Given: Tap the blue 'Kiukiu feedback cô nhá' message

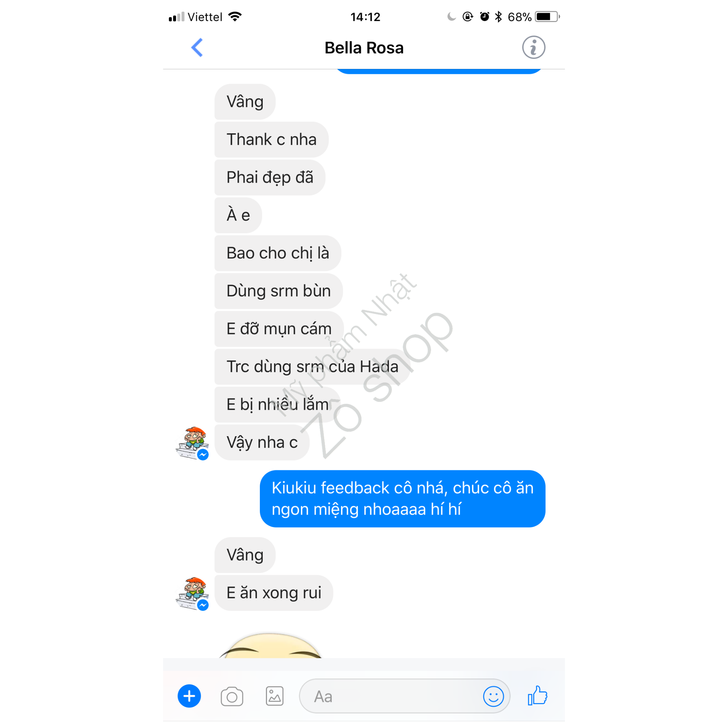Looking at the screenshot, I should (x=402, y=498).
